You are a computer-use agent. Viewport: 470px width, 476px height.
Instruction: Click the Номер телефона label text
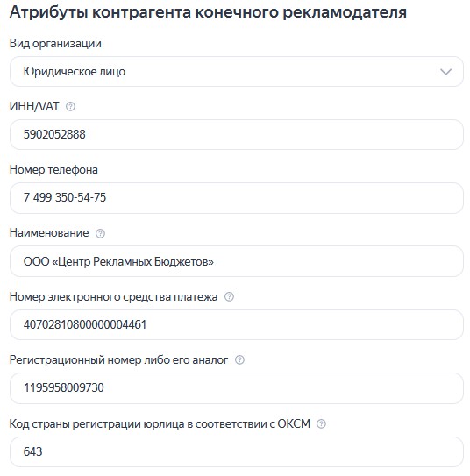[x=53, y=170]
